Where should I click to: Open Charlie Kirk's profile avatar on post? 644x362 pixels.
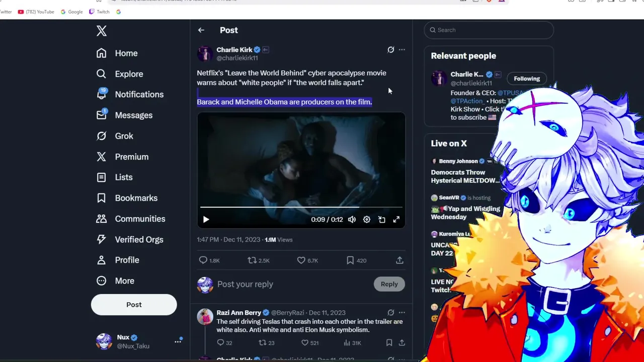tap(205, 53)
